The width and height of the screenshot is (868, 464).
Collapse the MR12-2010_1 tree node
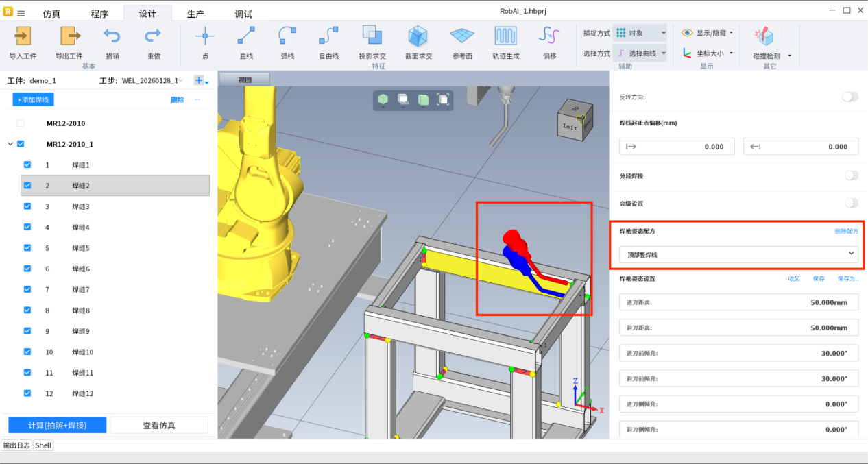[x=10, y=145]
